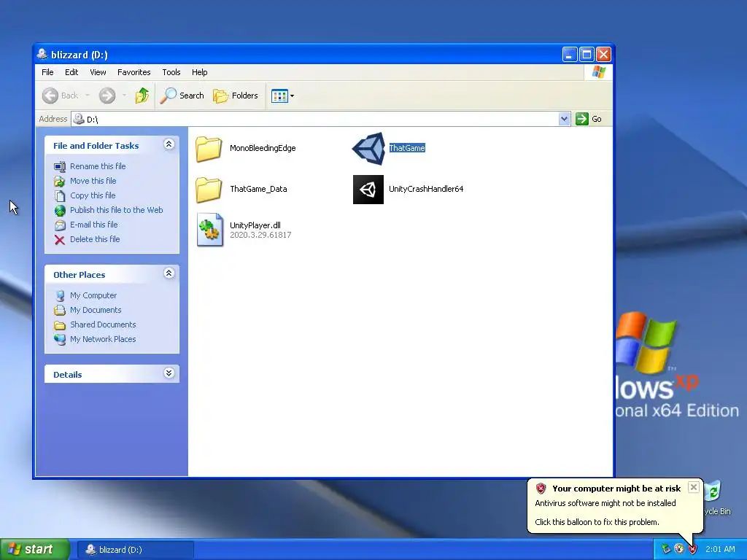This screenshot has width=747, height=560.
Task: Collapse the File and Folder Tasks panel
Action: pos(169,144)
